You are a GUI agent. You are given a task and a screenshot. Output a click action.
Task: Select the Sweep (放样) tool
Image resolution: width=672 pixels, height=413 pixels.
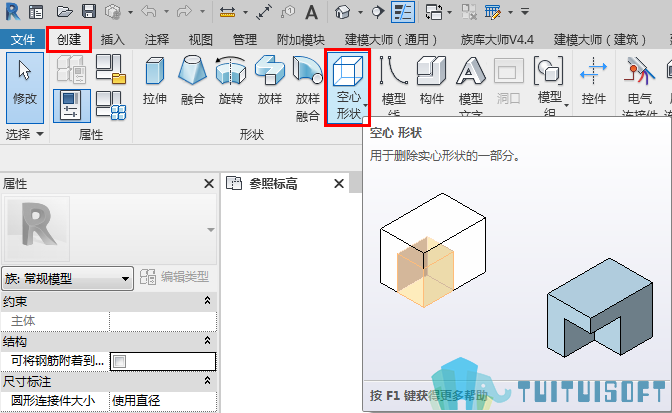point(270,81)
